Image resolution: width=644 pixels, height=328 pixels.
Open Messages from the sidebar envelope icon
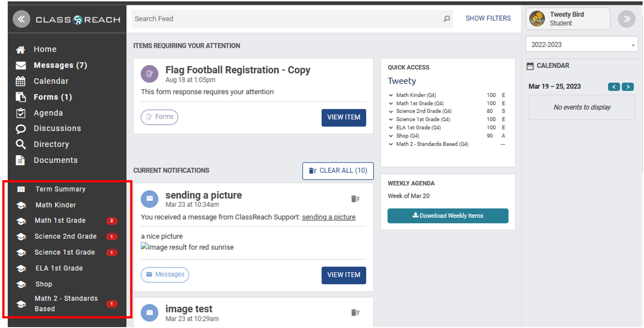point(20,65)
